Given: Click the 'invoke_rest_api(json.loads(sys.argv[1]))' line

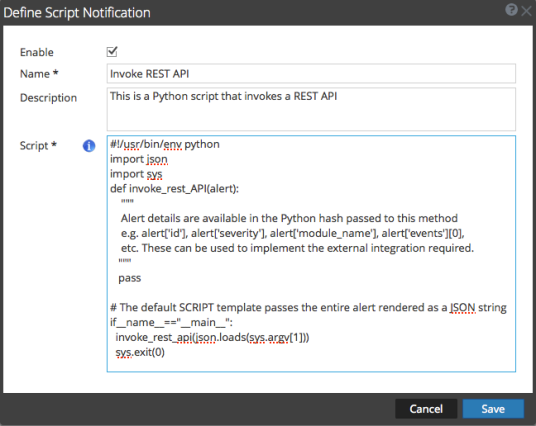Looking at the screenshot, I should [x=212, y=337].
